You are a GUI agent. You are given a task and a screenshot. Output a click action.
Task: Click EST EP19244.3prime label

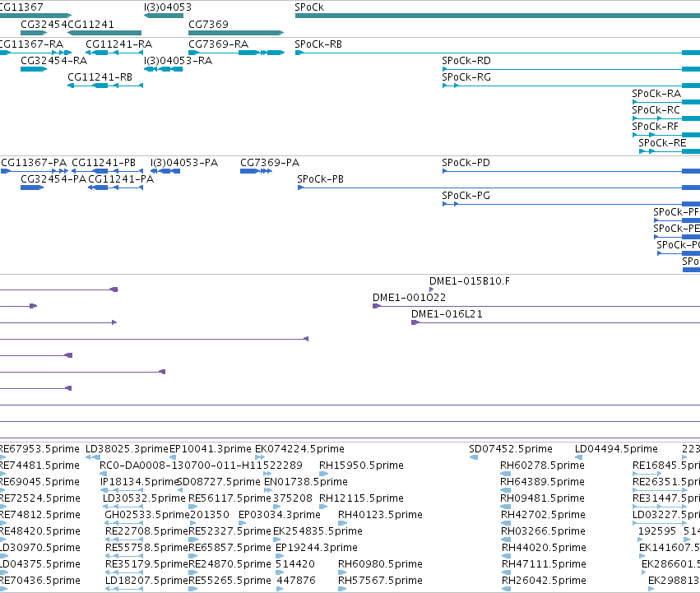tap(317, 549)
